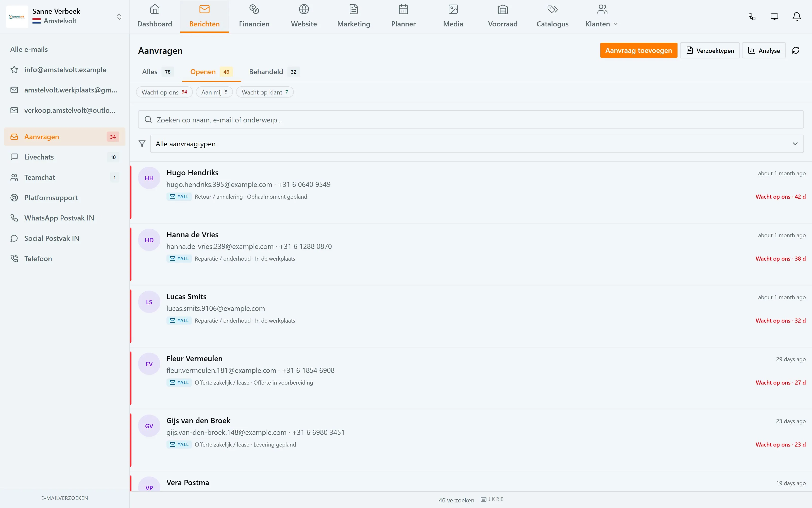Click the MAIL badge on Hugo Hendriks row
Screen dimensions: 812x508
point(179,197)
